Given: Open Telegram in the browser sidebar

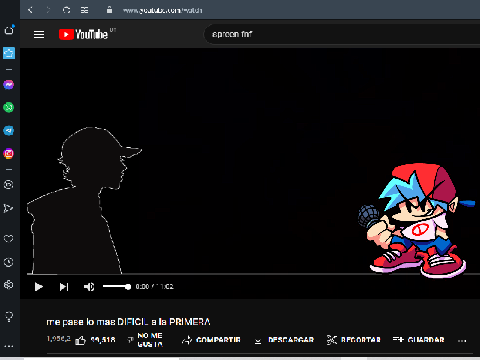Looking at the screenshot, I should [x=9, y=130].
